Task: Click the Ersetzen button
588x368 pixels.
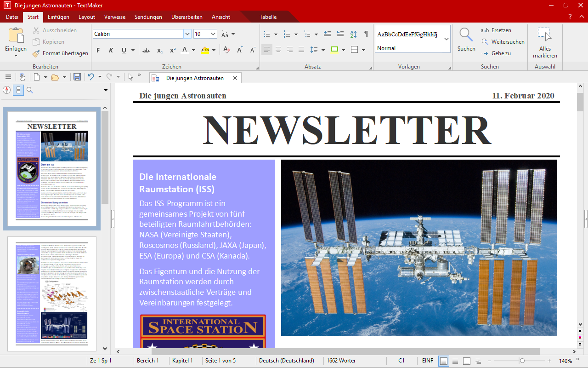Action: (x=496, y=30)
